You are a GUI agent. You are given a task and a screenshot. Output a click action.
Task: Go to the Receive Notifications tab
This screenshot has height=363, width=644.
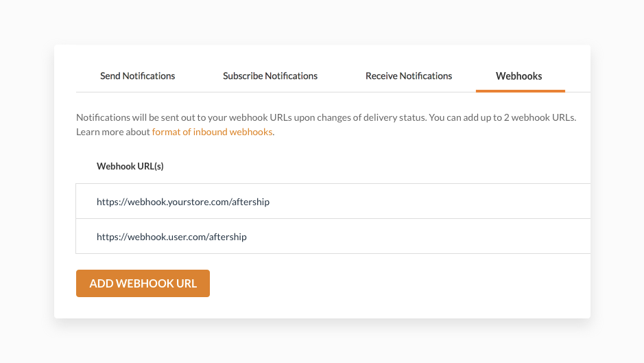(409, 76)
